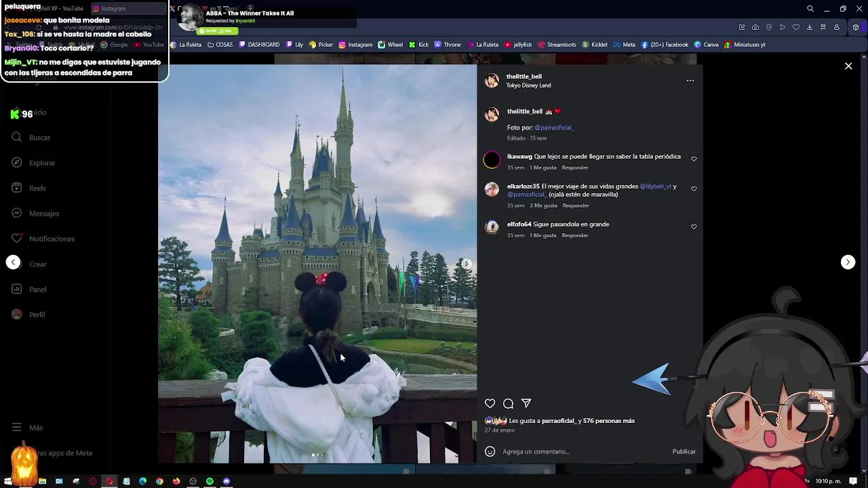Open the Miniaturas yt bookmark

[745, 45]
